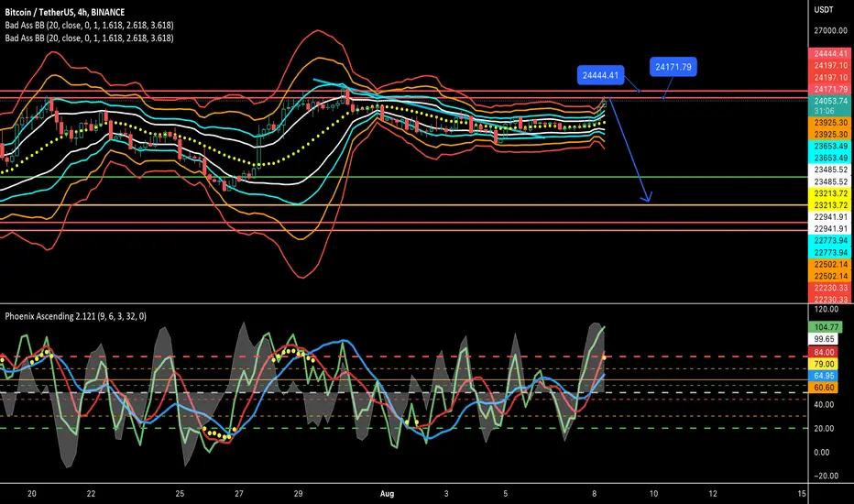Viewport: 854px width, 504px height.
Task: Click the USDT currency label on price axis
Action: [x=824, y=10]
